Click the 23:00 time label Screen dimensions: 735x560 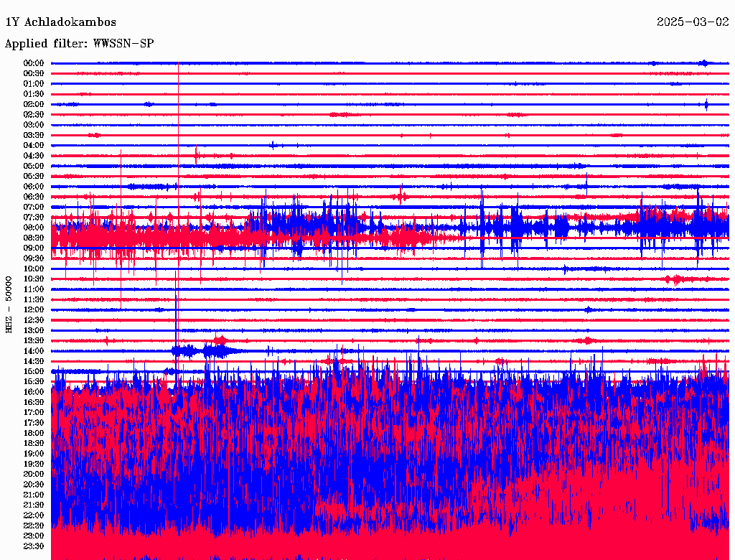pos(34,536)
